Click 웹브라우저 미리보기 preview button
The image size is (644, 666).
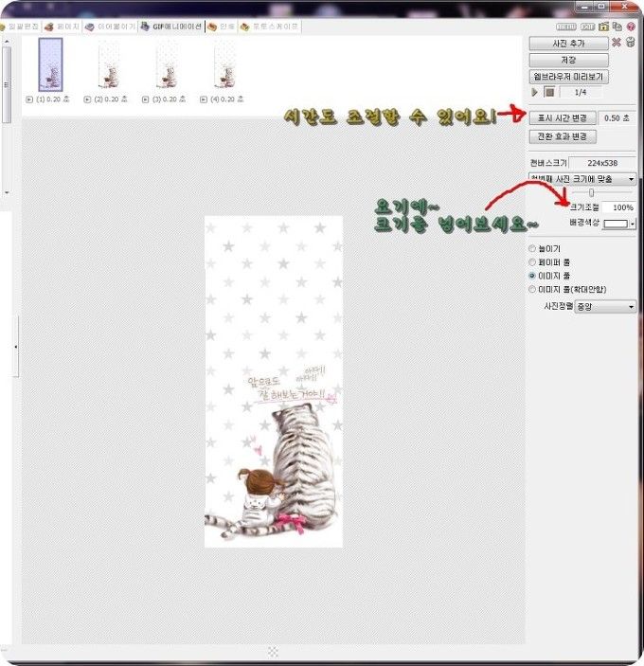[568, 77]
